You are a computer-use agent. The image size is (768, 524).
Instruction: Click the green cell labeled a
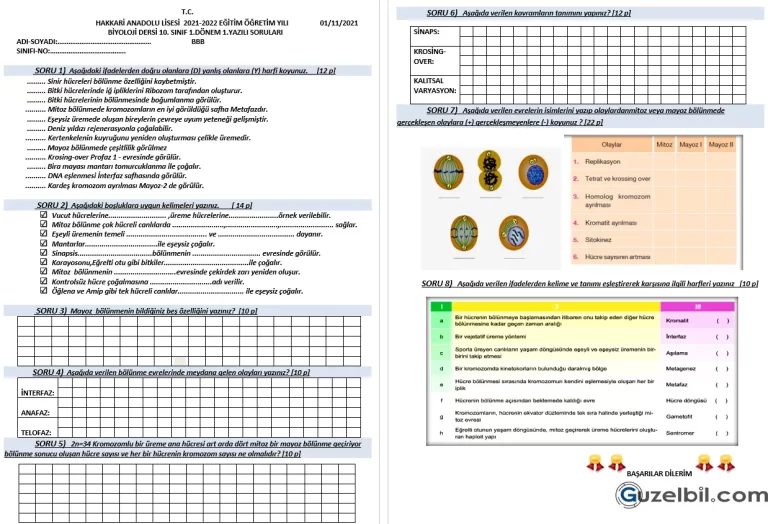[440, 321]
